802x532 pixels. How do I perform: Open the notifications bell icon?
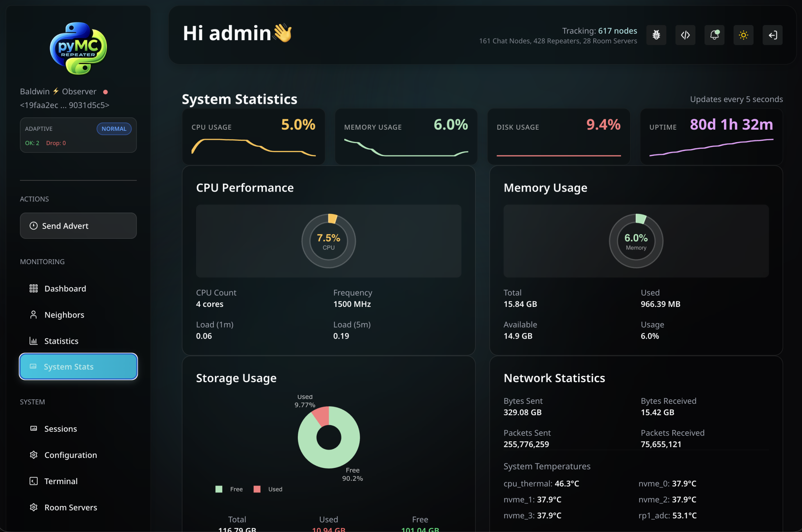(715, 35)
